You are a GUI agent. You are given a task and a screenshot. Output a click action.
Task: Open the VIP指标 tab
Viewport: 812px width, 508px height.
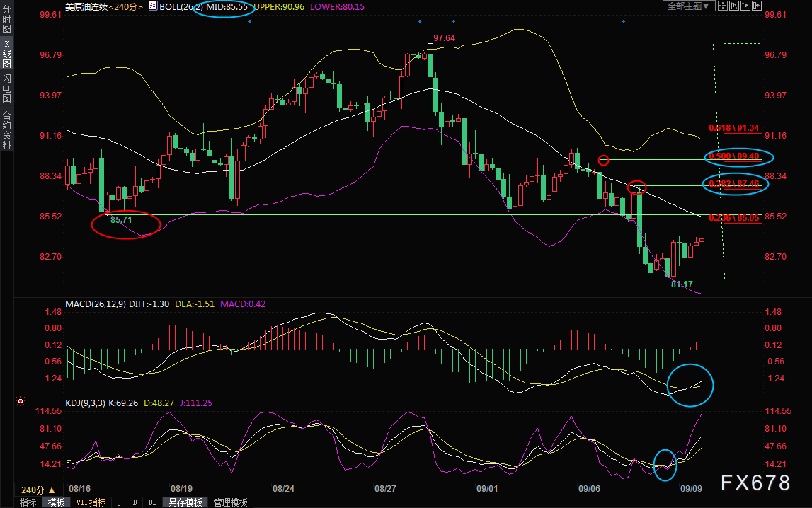pyautogui.click(x=91, y=502)
